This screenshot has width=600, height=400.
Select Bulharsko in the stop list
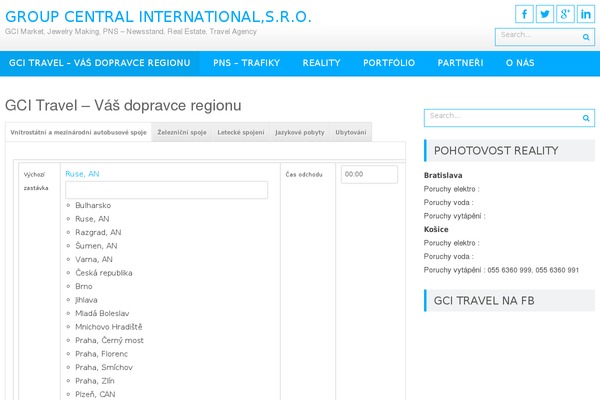coord(93,205)
